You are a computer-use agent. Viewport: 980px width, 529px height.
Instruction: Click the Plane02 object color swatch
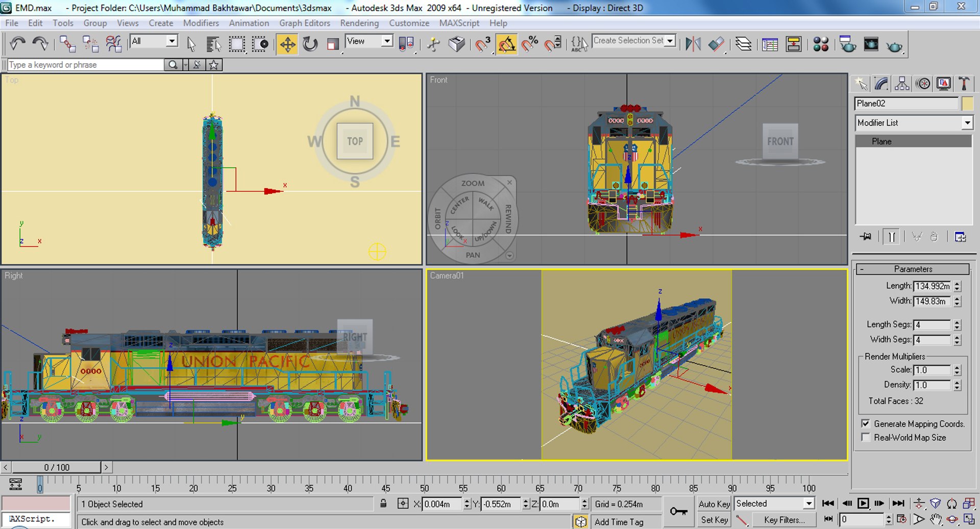point(967,104)
